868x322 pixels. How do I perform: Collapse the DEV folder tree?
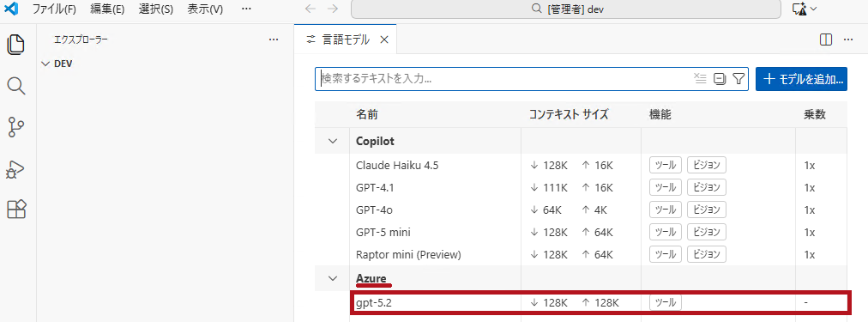[x=46, y=64]
